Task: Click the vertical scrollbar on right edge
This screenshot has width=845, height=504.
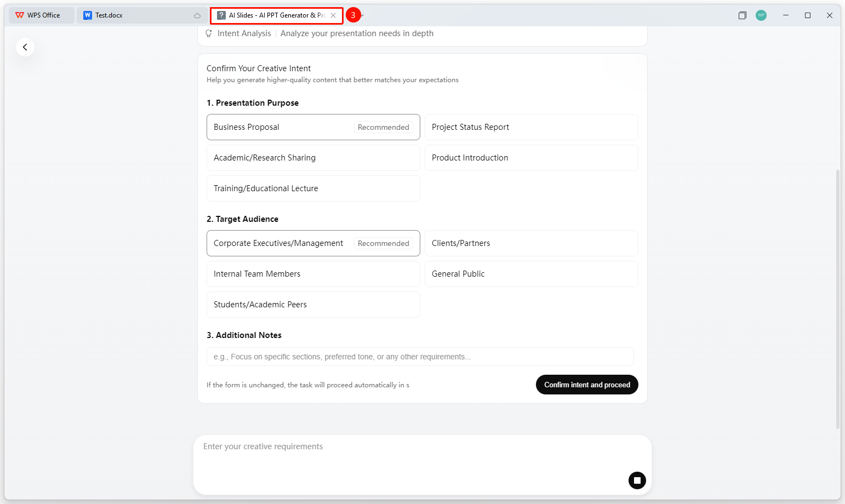Action: pos(837,299)
